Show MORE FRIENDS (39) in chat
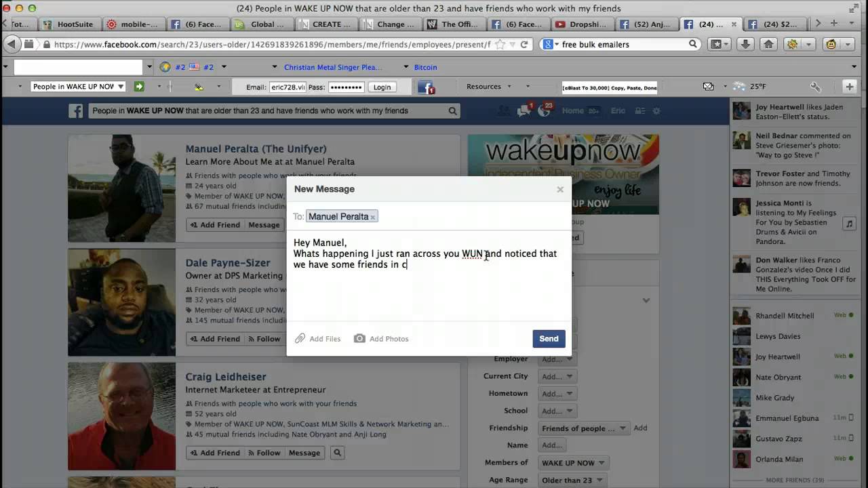 795,481
